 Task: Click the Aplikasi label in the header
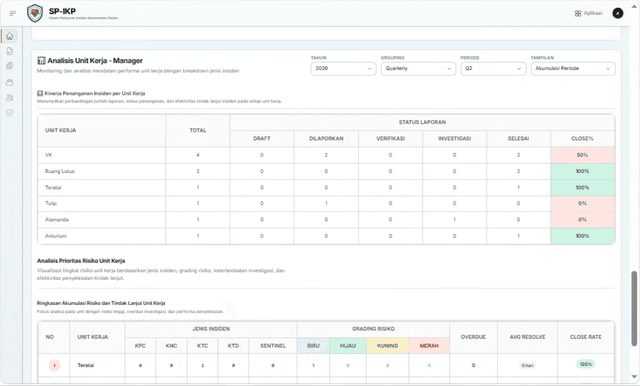point(593,13)
